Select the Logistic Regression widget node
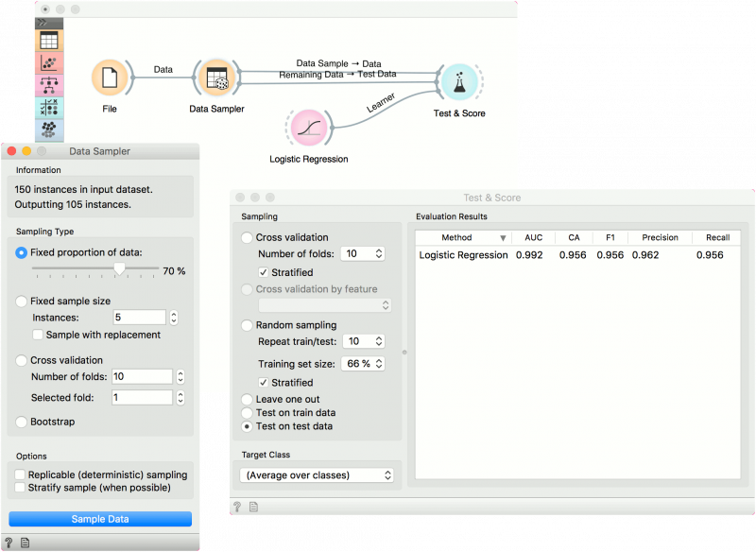The width and height of the screenshot is (756, 552). pos(308,128)
